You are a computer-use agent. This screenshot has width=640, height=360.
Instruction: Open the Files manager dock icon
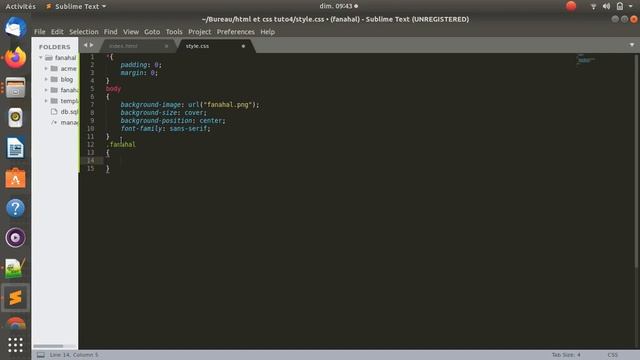point(15,88)
